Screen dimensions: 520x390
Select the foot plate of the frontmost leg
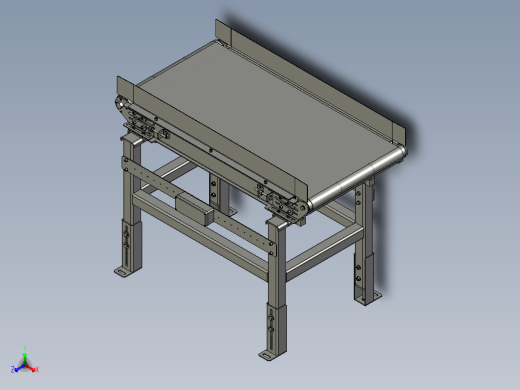(268, 355)
